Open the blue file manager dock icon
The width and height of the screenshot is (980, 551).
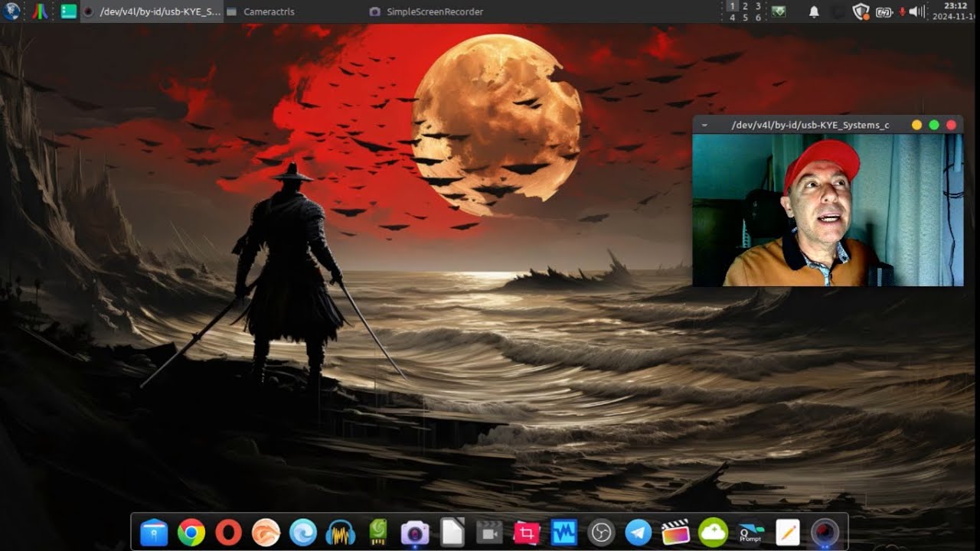point(154,532)
